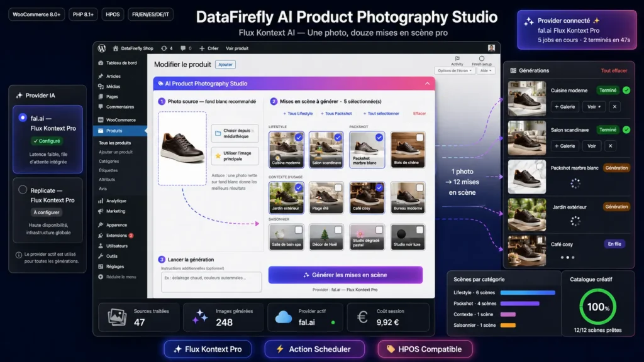Open the Apparence brush icon
Image resolution: width=644 pixels, height=362 pixels.
tap(101, 225)
